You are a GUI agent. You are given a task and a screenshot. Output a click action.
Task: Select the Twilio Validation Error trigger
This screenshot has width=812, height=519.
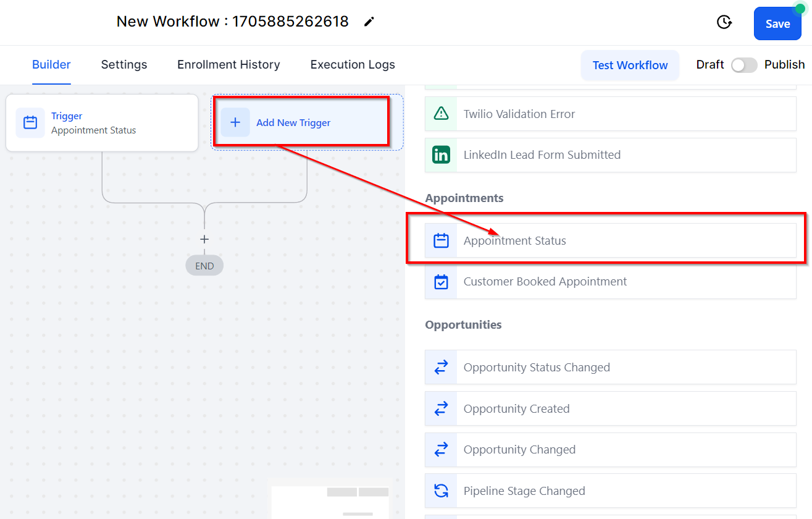tap(611, 114)
